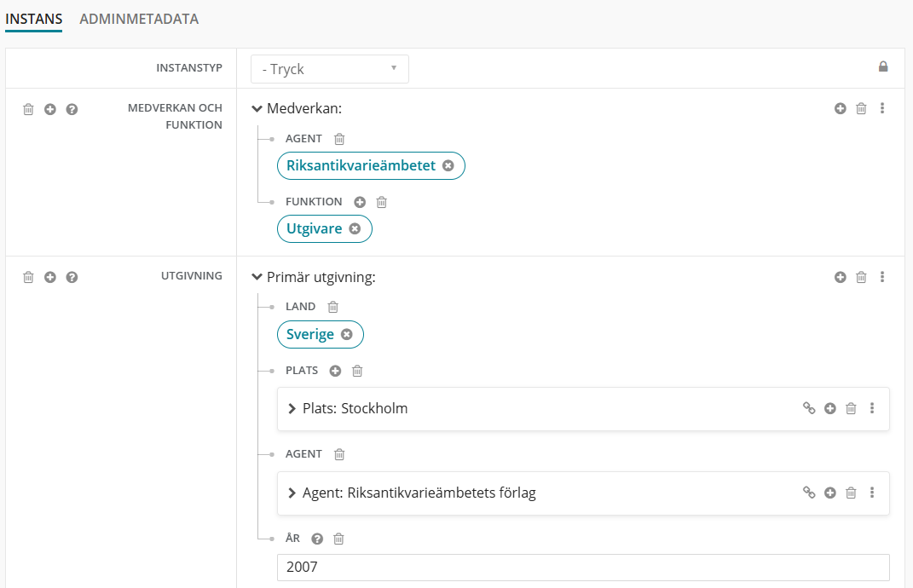Click the År input field containing 2007
Viewport: 913px width, 588px height.
582,567
